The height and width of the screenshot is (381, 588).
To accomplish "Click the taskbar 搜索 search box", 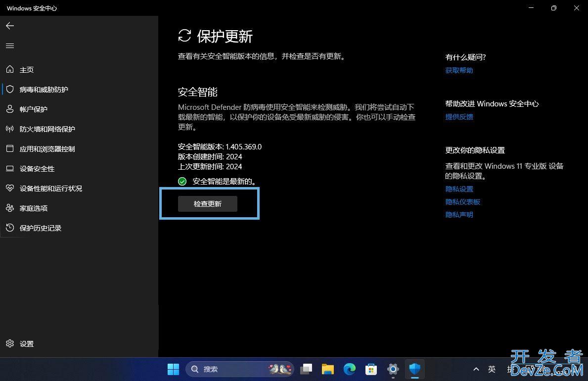I will (240, 369).
